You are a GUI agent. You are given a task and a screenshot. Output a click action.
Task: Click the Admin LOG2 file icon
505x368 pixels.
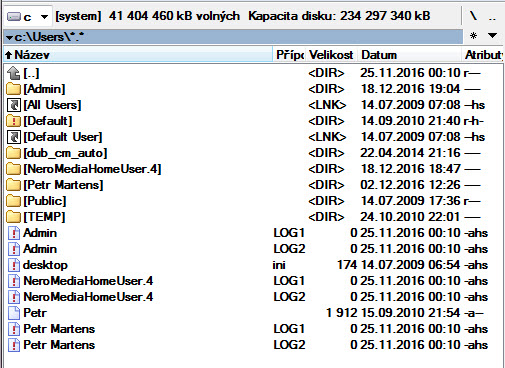pyautogui.click(x=14, y=249)
